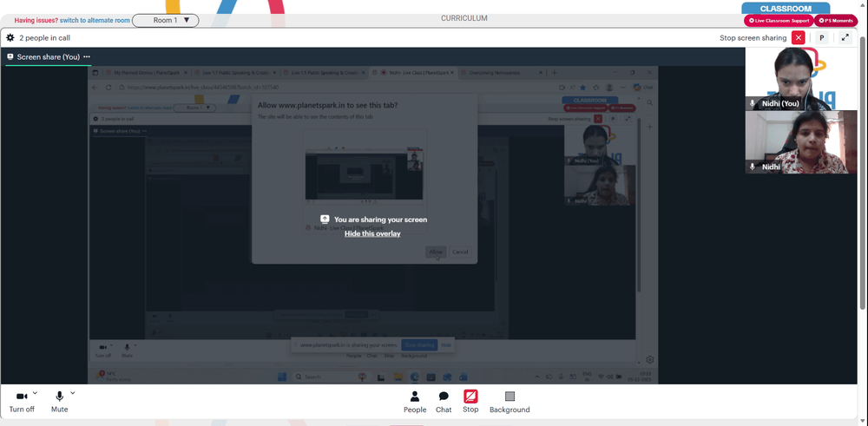Click the Hide link beside Stop sharing
Image resolution: width=868 pixels, height=426 pixels.
445,344
